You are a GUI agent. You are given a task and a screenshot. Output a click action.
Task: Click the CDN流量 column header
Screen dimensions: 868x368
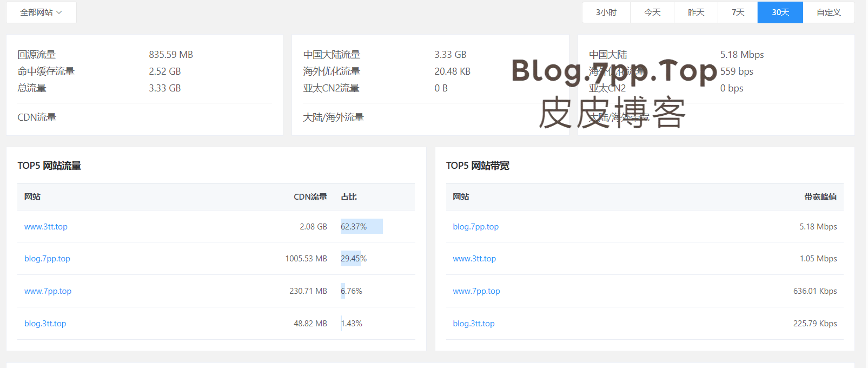(310, 197)
